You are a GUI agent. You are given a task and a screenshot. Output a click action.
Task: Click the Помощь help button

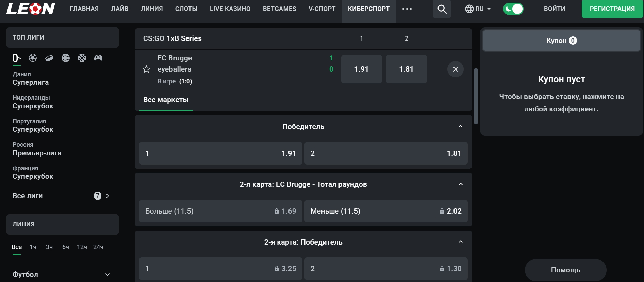[565, 270]
